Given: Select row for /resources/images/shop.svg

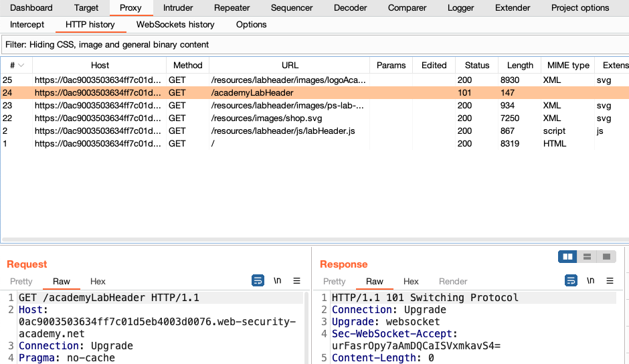Looking at the screenshot, I should pos(314,118).
